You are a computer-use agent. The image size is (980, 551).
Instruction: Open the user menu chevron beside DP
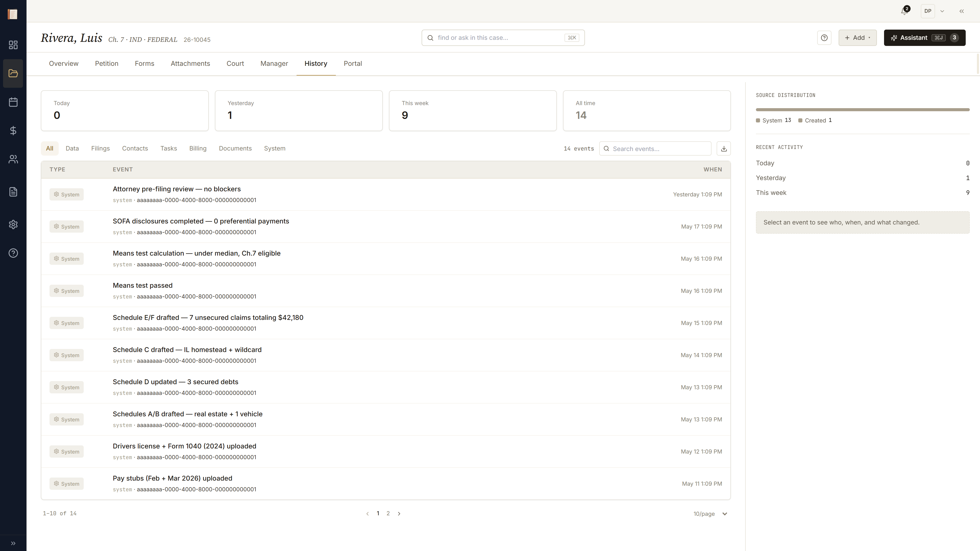942,11
